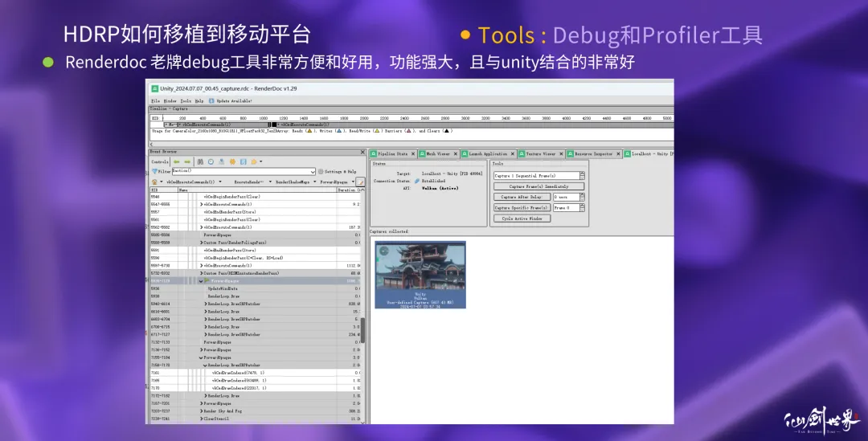Click Capture Frame(s) Immediately button

tap(538, 186)
